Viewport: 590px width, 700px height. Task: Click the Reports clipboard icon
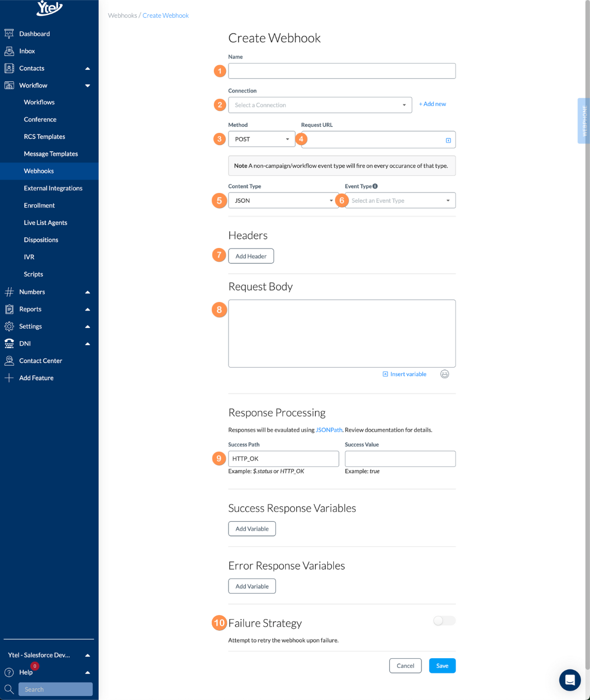9,309
